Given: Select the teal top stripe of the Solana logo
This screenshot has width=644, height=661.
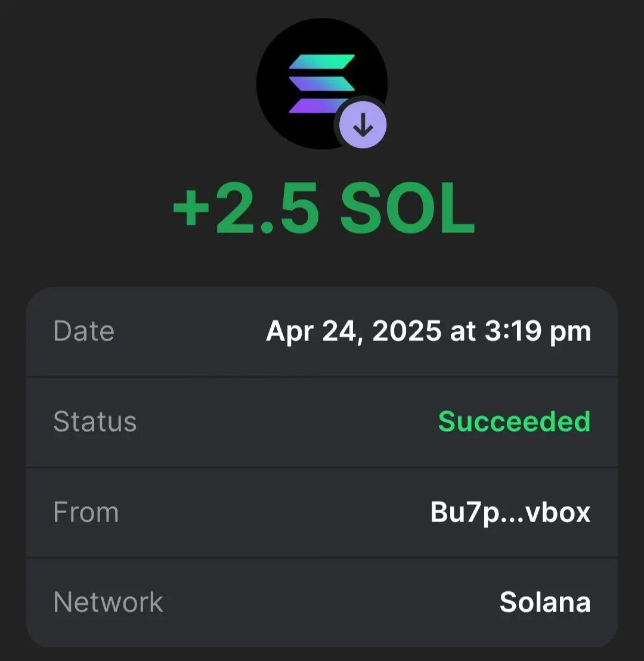Looking at the screenshot, I should coord(322,61).
